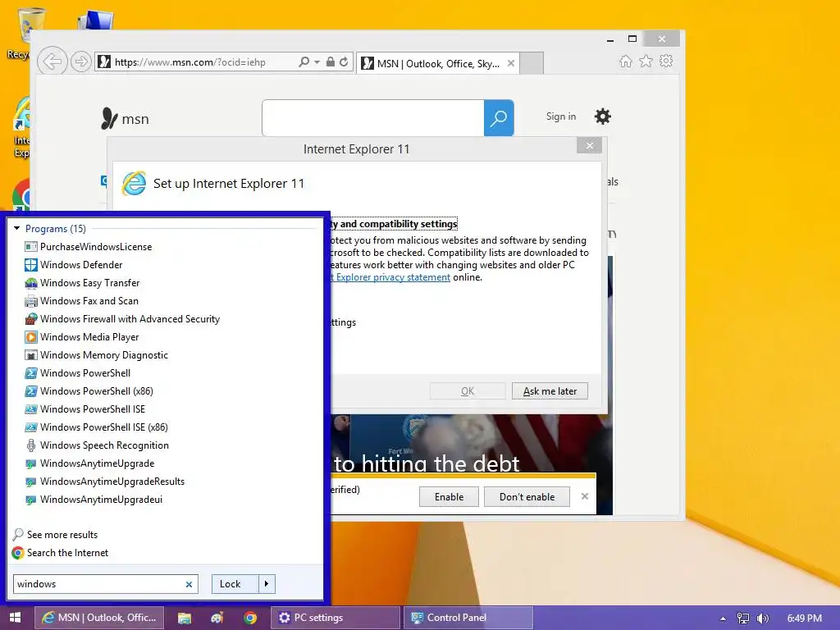Image resolution: width=840 pixels, height=630 pixels.
Task: Click Chrome icon on the taskbar
Action: (x=249, y=618)
